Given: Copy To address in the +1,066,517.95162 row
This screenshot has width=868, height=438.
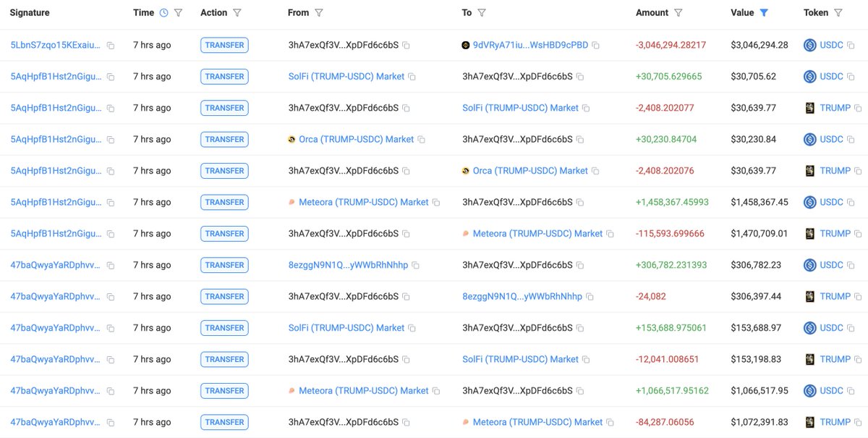Looking at the screenshot, I should point(580,391).
